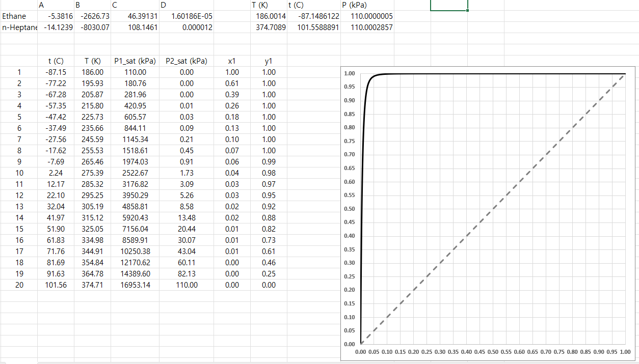Click the P1_sat value 16953.14
This screenshot has height=364, width=639.
point(135,285)
